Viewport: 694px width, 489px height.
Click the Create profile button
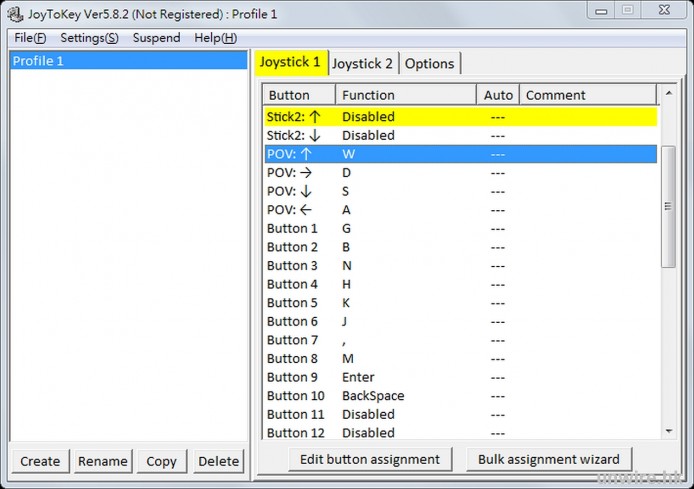coord(40,461)
